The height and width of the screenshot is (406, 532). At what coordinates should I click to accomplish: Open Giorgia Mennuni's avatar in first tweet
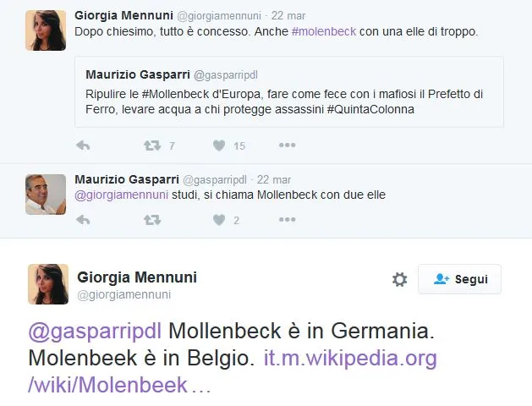pyautogui.click(x=46, y=30)
